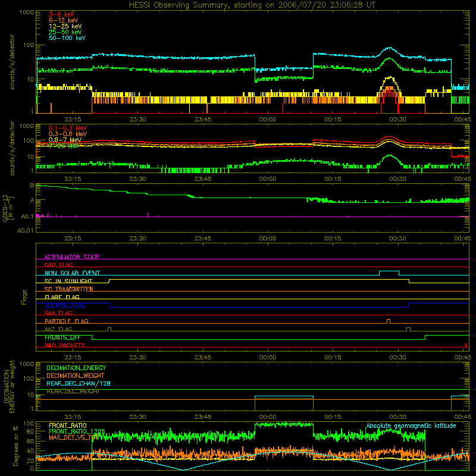
Task: Click the ATTENUATOR_STATE flag label
Action: pos(72,257)
